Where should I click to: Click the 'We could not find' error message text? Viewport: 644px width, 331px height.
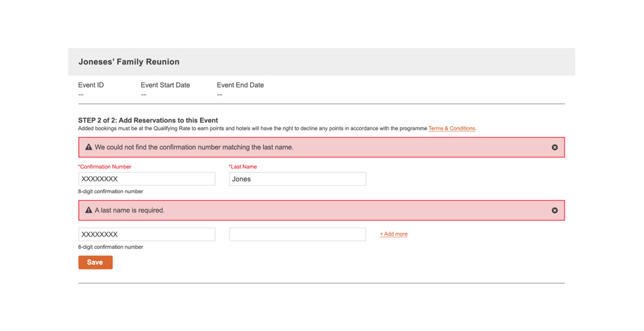(x=194, y=147)
